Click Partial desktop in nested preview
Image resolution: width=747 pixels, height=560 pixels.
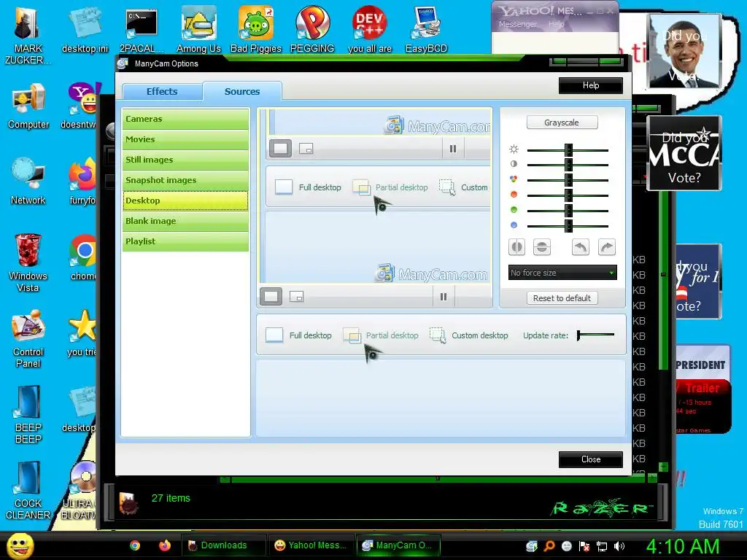[390, 187]
